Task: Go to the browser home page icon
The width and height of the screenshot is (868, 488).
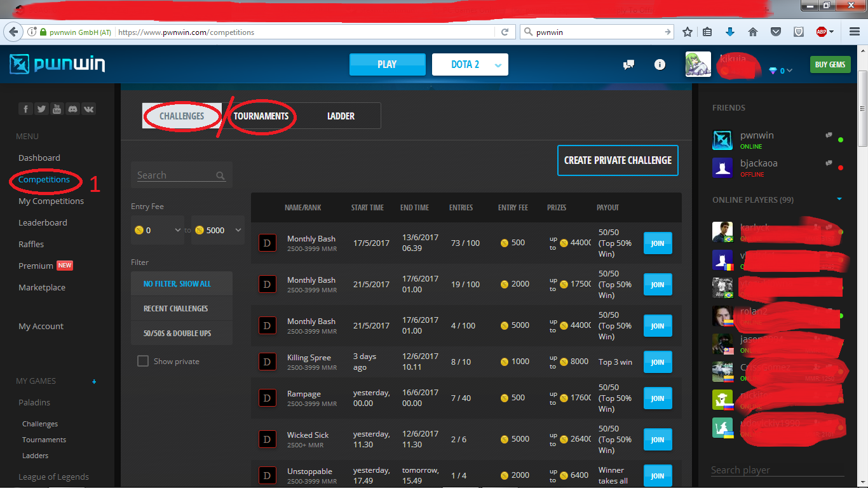Action: [x=753, y=32]
